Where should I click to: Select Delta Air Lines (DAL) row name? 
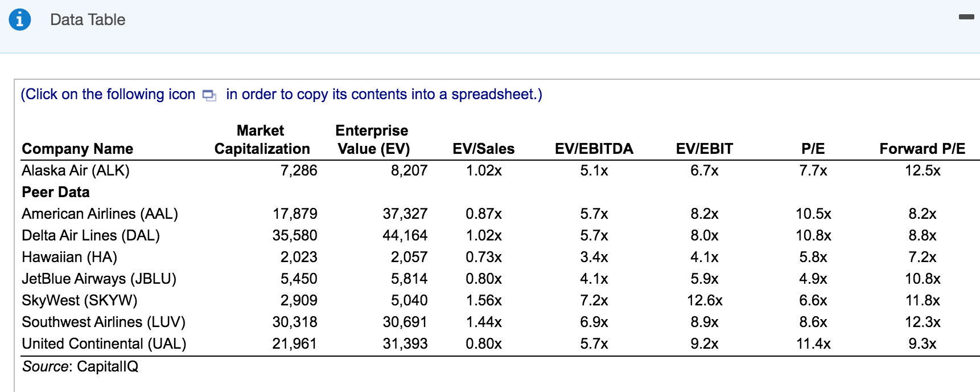91,235
